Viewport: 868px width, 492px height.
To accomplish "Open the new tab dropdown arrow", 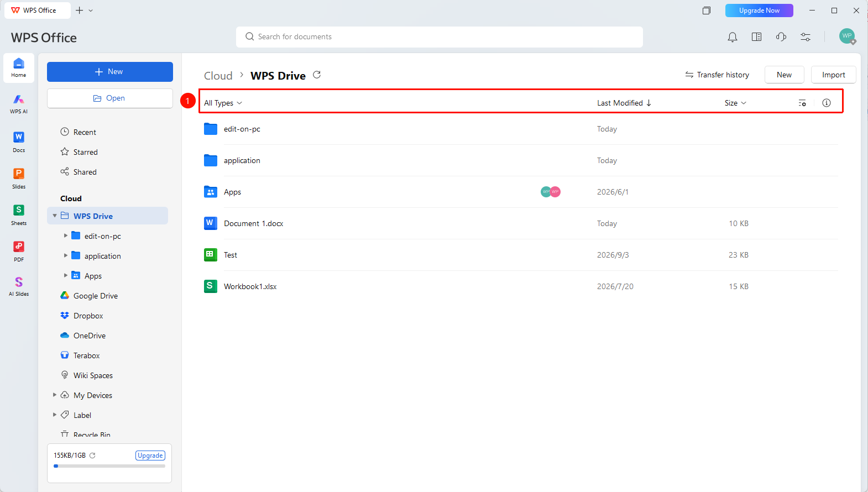I will [x=91, y=11].
